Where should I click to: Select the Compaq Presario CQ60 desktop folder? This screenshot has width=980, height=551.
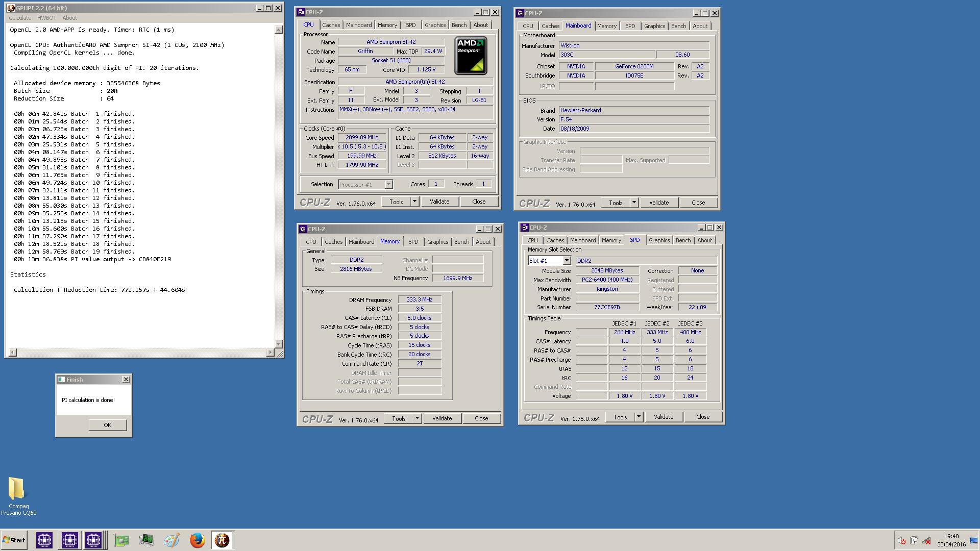18,496
